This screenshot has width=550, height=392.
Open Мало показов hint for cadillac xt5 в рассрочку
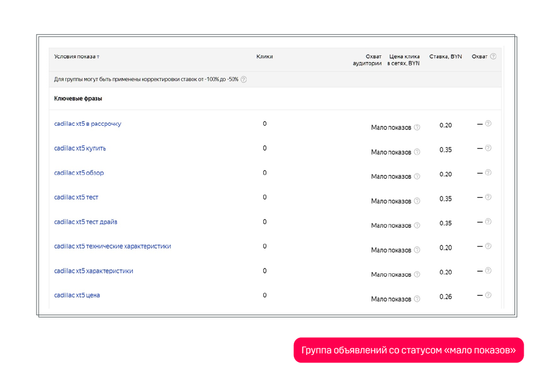[417, 128]
